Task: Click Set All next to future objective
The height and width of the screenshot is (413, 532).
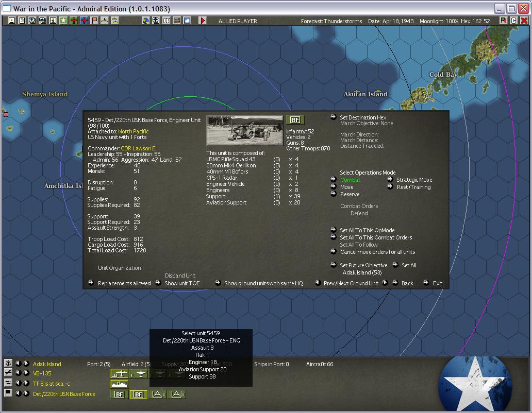Action: (409, 265)
